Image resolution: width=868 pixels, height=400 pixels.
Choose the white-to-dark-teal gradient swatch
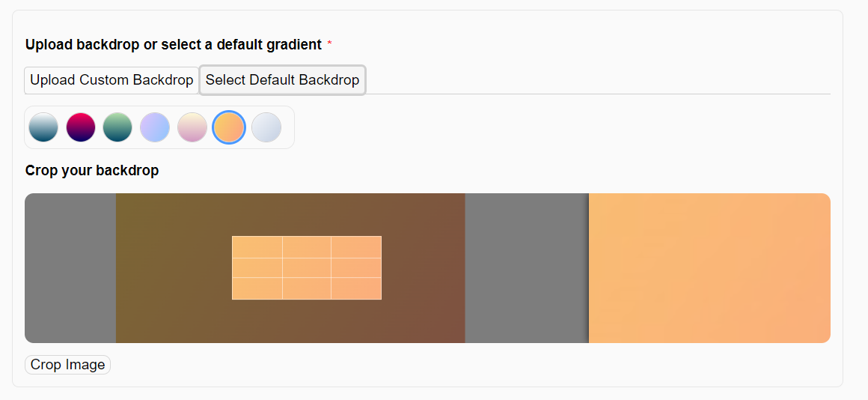[43, 127]
